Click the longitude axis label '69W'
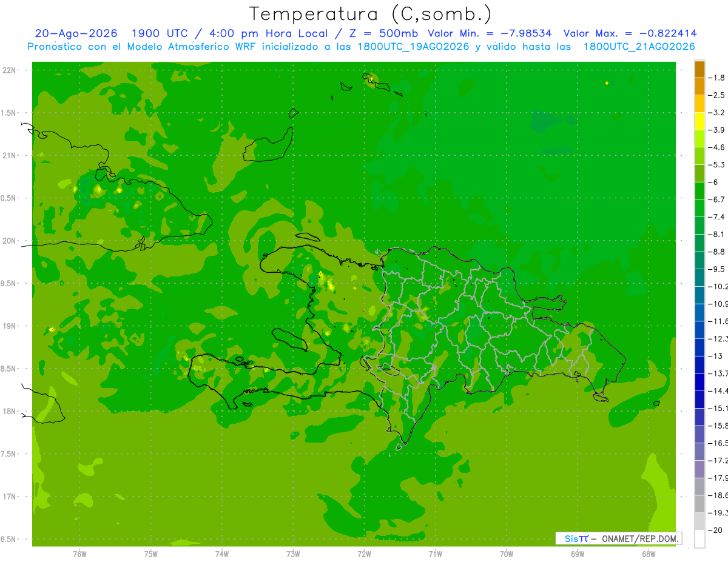 coord(578,554)
